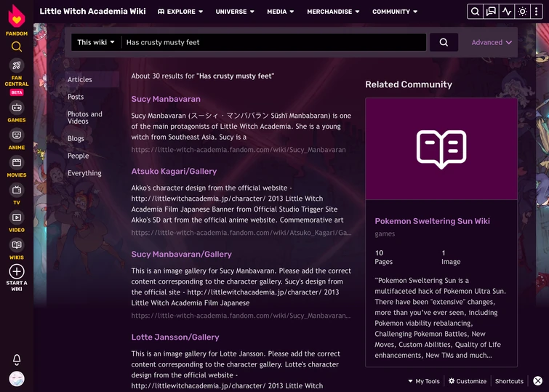Click the Fan Central BETA badge
This screenshot has height=392, width=549.
[x=17, y=92]
